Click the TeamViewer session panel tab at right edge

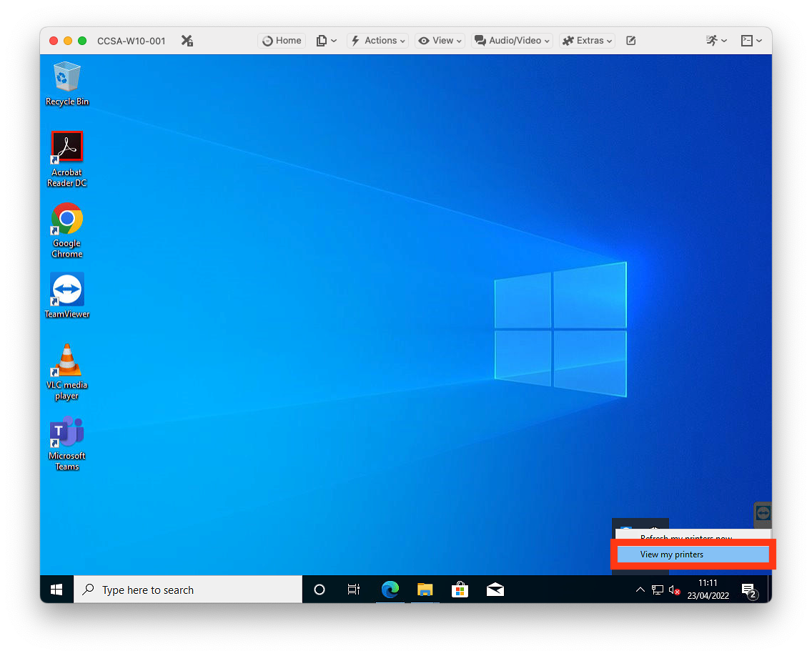click(763, 514)
